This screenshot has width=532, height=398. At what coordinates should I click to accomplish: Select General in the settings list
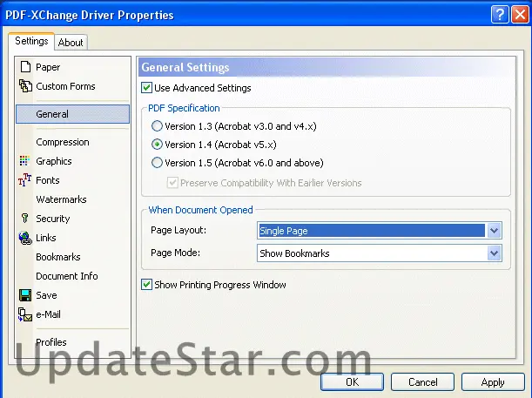pos(72,114)
